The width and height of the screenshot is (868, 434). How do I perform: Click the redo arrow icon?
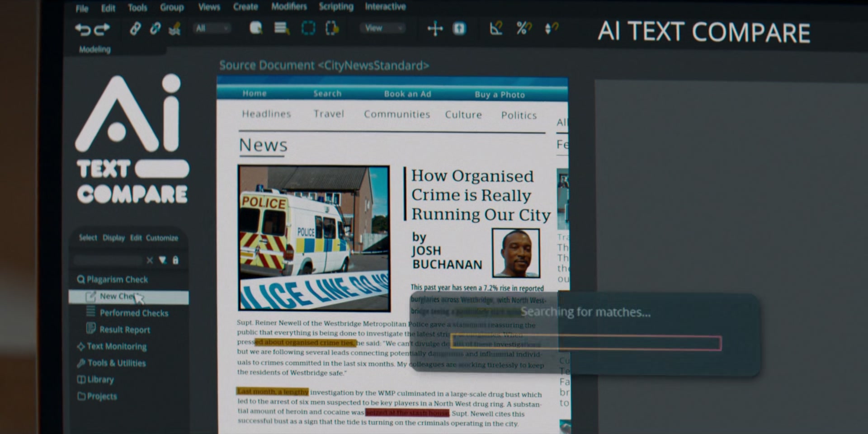102,29
